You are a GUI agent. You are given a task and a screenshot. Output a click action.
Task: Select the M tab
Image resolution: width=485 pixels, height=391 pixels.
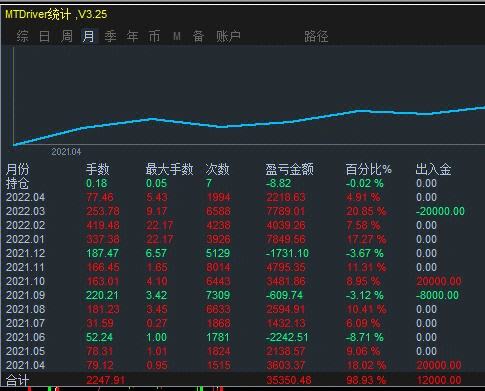pyautogui.click(x=177, y=36)
